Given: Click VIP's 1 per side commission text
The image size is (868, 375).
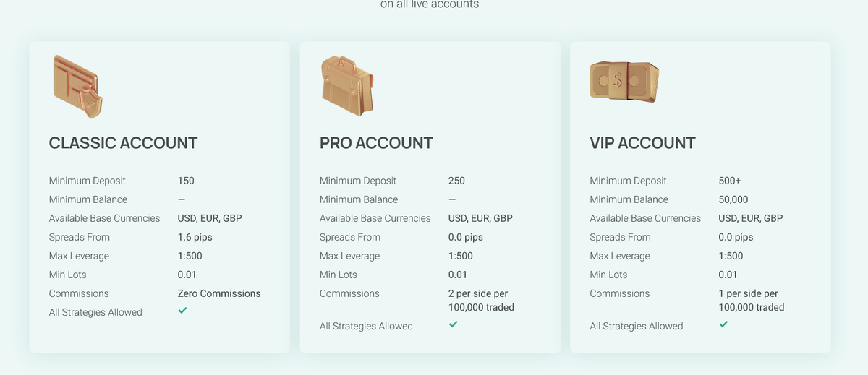Looking at the screenshot, I should 752,301.
